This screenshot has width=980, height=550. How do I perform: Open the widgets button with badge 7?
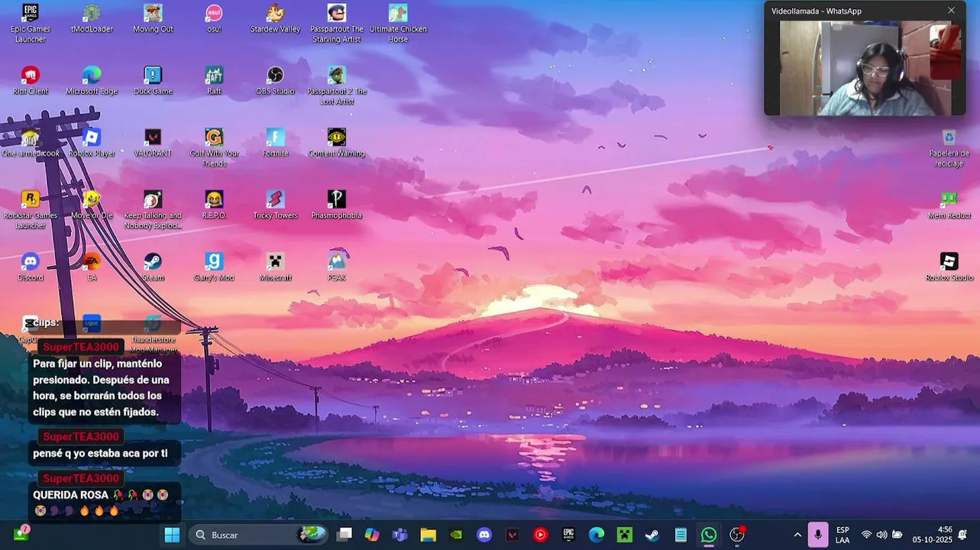coord(21,533)
